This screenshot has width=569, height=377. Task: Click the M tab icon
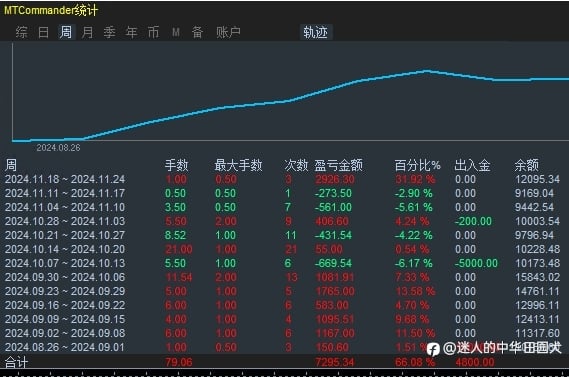click(x=176, y=33)
